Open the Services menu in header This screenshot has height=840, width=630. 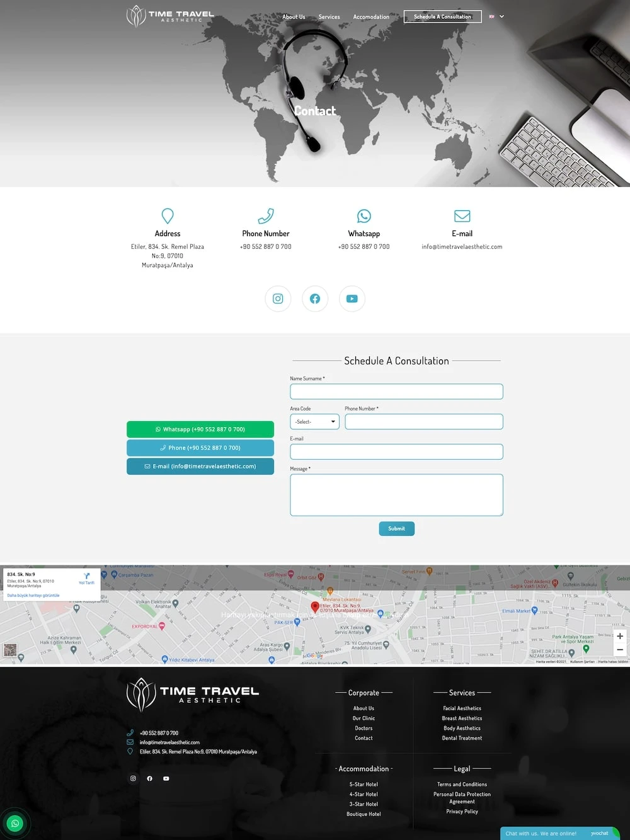329,17
